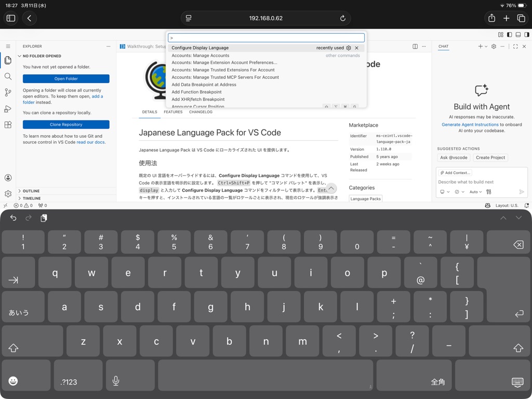
Task: Open chat settings gear icon
Action: coord(494,46)
